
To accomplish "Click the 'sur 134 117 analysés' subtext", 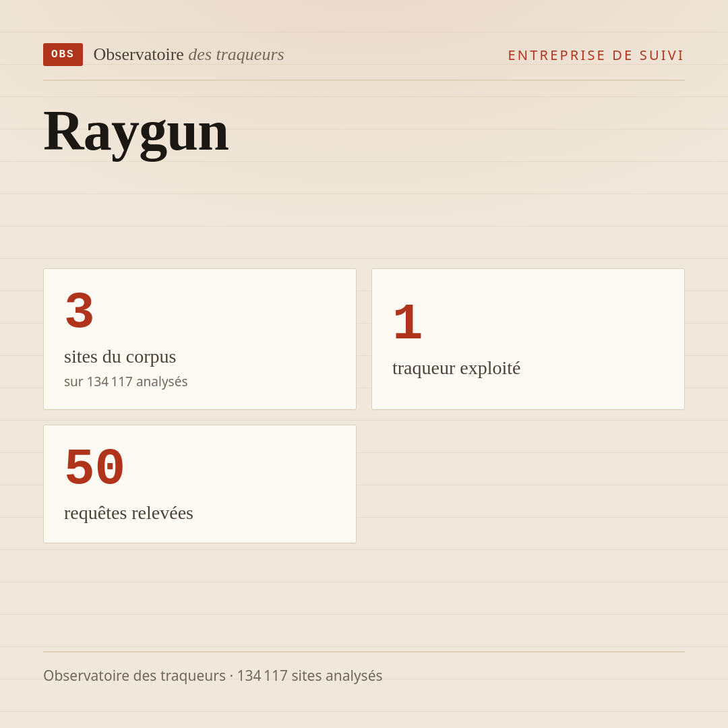I will [x=126, y=382].
